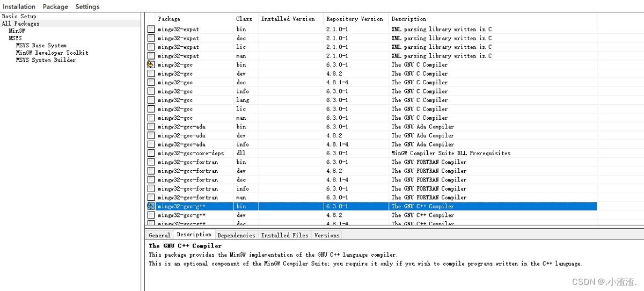Select the mingw32-gcc lic row name

coord(175,109)
